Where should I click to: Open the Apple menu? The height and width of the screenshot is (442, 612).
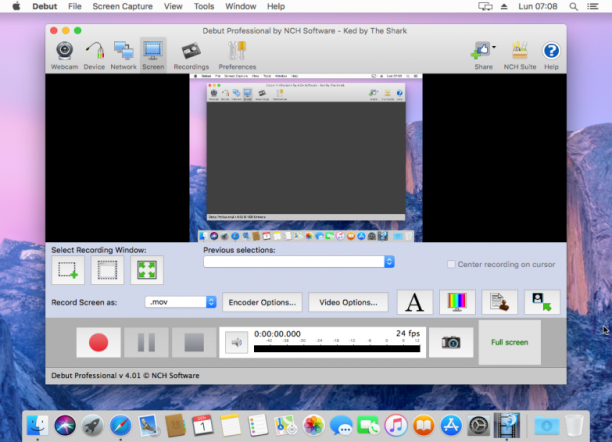coord(16,6)
